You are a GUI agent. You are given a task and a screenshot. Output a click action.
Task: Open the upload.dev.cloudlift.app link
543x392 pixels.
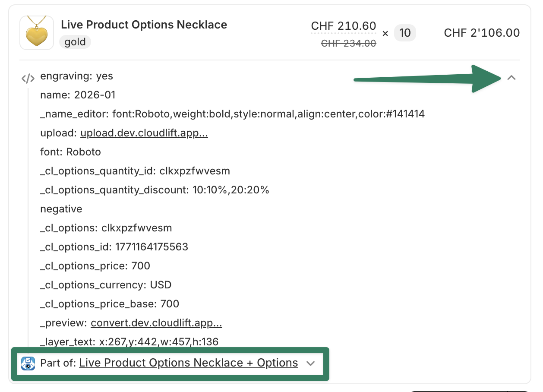[x=144, y=133]
